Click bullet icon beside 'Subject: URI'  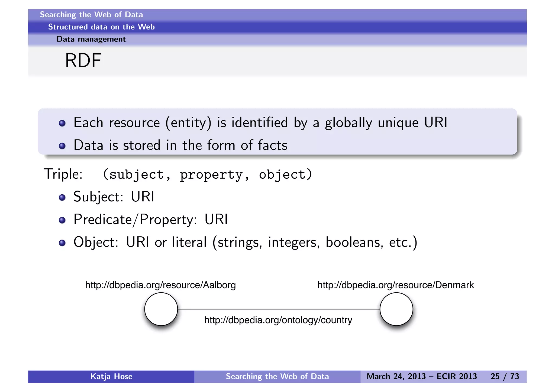pyautogui.click(x=62, y=197)
